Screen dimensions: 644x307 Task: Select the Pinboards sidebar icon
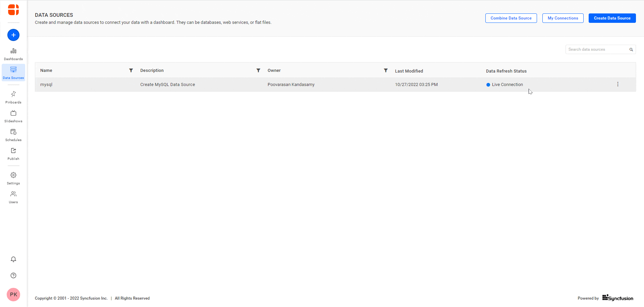tap(13, 97)
